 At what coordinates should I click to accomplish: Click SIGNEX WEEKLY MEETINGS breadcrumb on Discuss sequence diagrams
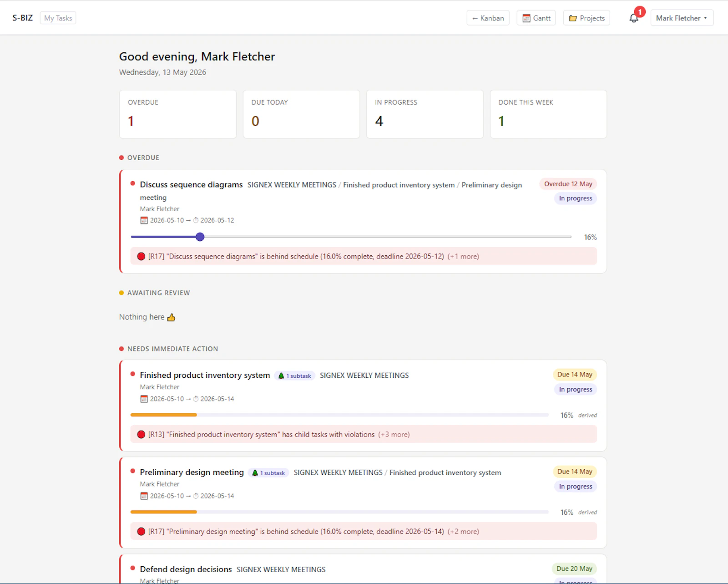(292, 185)
